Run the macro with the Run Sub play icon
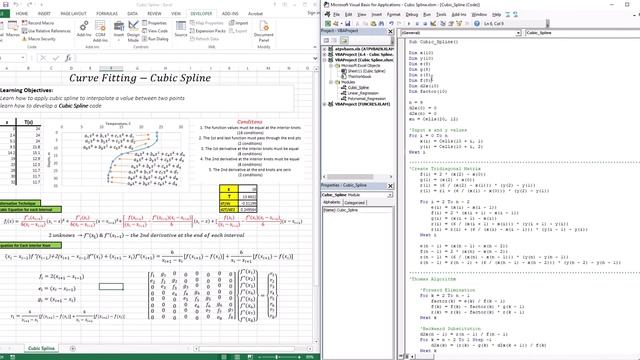640x360 pixels. [409, 24]
